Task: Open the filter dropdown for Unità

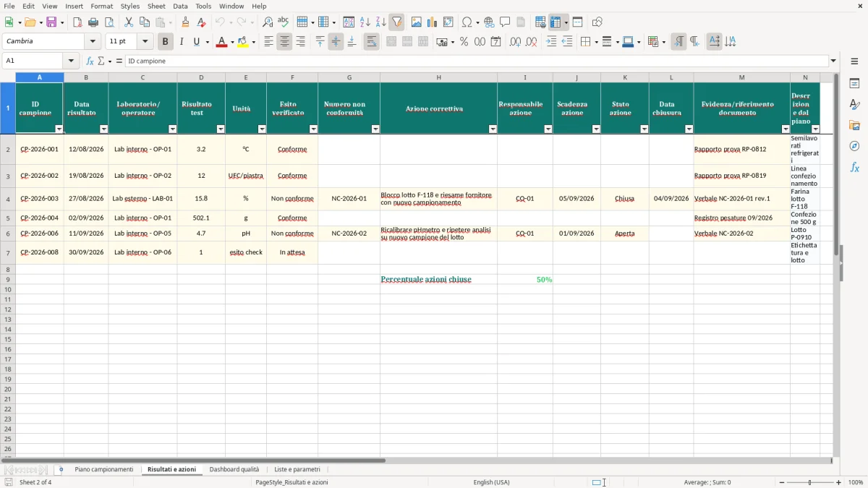Action: tap(262, 129)
